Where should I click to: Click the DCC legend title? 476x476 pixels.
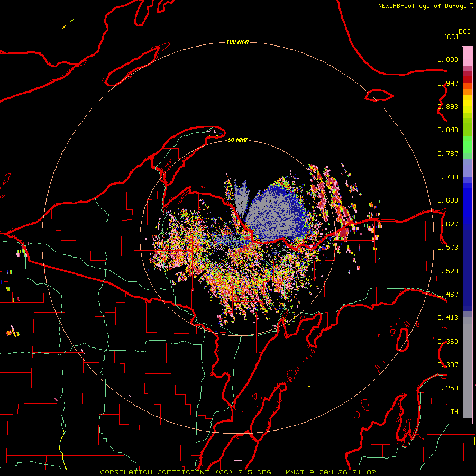[465, 32]
